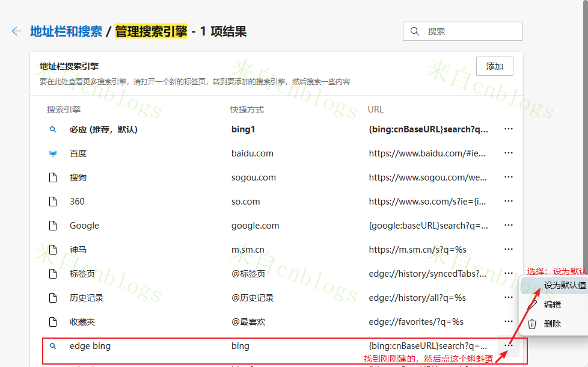Select the 历史记录 engine name

click(x=87, y=298)
